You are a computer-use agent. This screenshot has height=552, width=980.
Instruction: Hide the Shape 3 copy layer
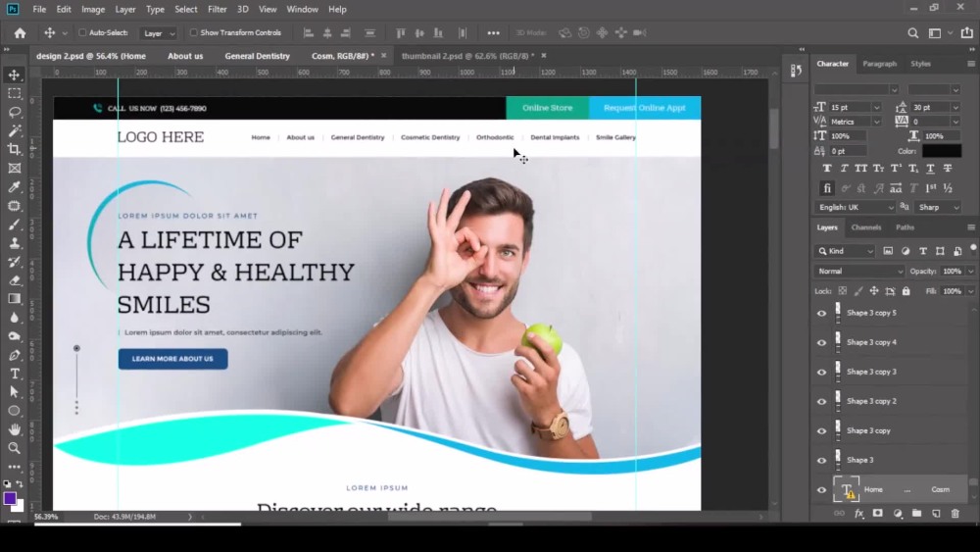821,430
